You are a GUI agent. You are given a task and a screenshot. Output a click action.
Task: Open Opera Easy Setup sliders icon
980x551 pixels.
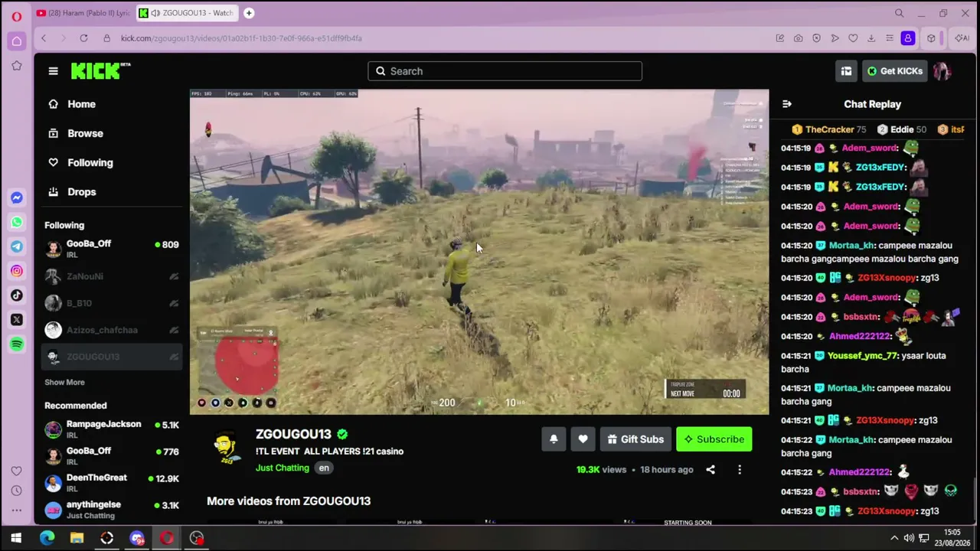(890, 38)
